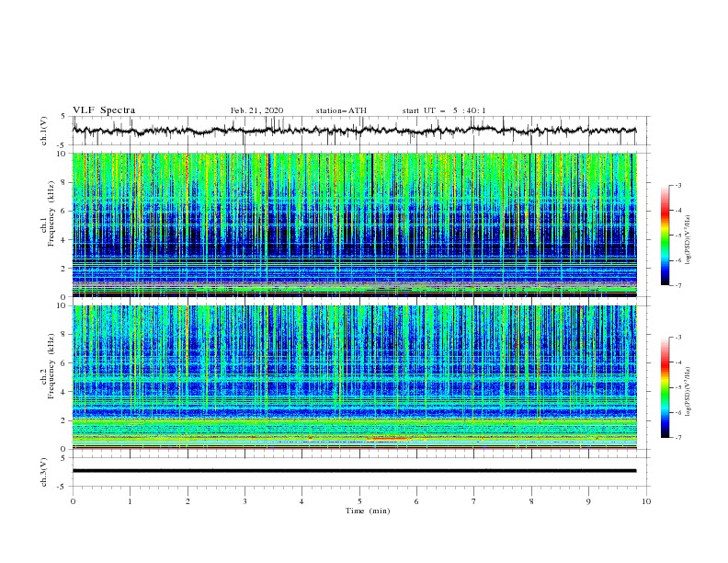728x563 pixels.
Task: Click the "-3" label on ch.1 colorbar
Action: 677,185
